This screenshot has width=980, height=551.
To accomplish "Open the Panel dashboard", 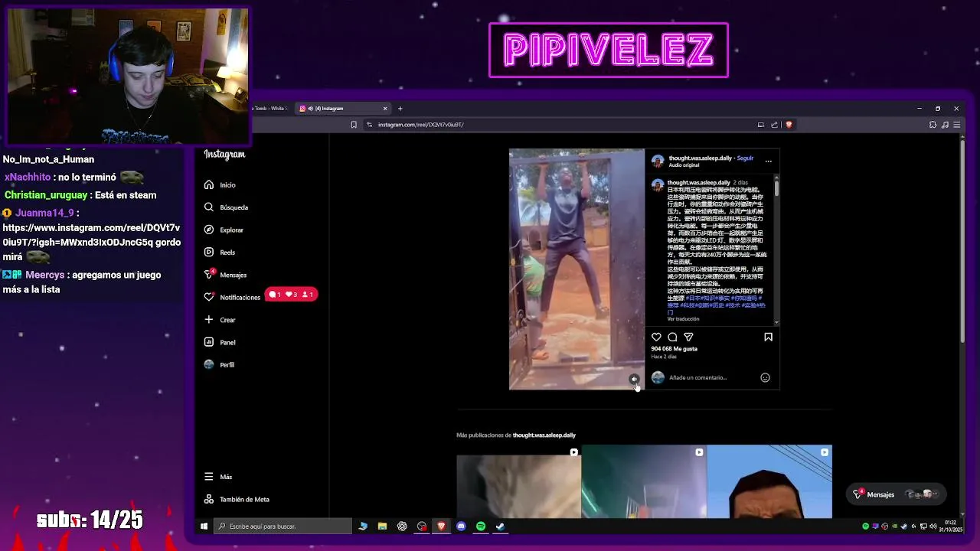I will 220,342.
